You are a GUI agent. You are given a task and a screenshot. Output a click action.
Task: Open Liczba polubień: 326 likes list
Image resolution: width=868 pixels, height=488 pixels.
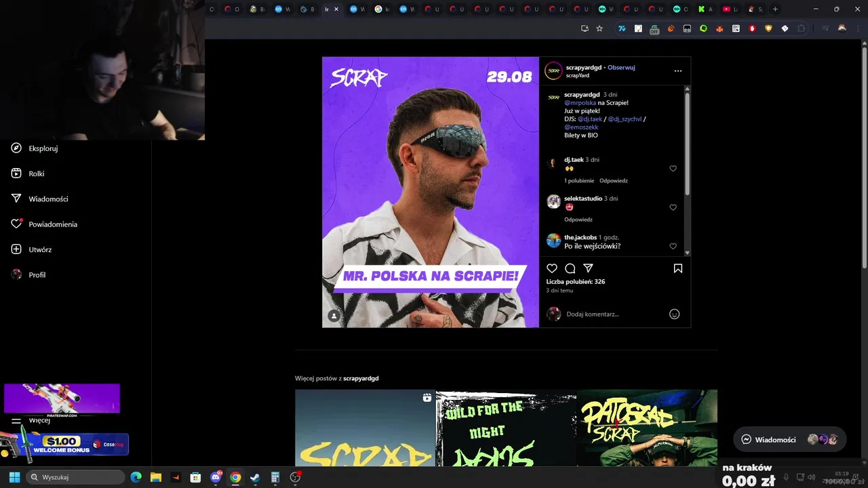(x=576, y=281)
